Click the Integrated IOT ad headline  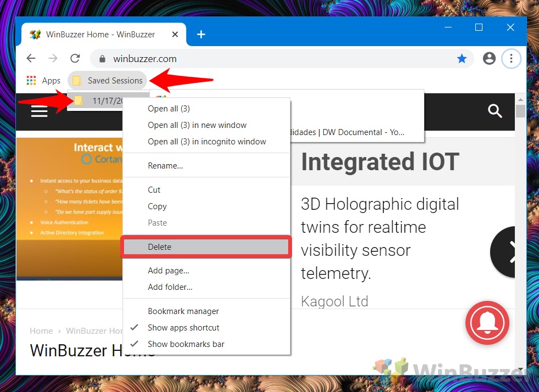[380, 161]
